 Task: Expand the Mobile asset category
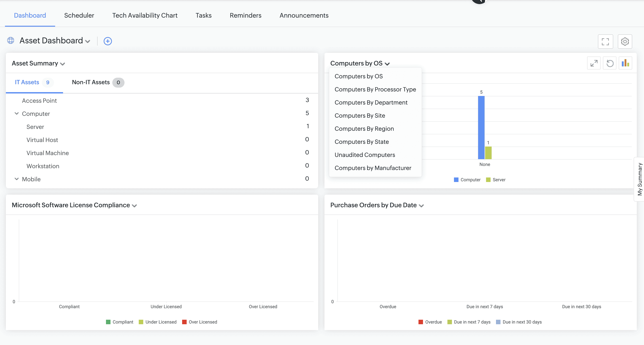pos(16,179)
